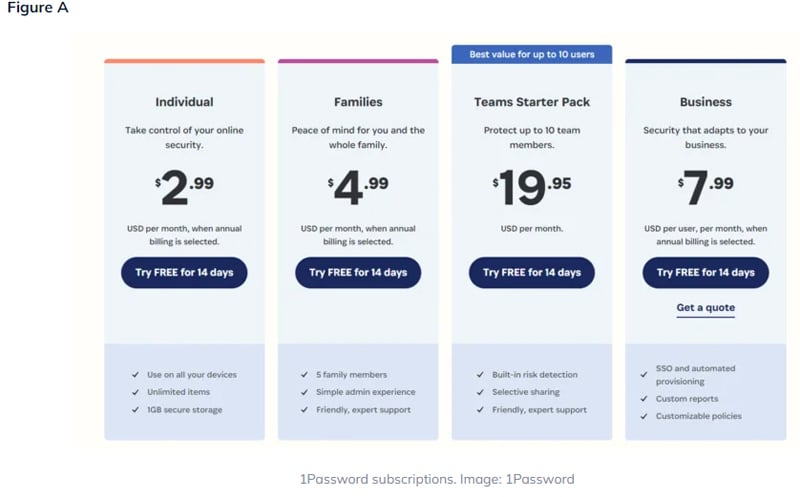Click the $7.99 Business plan price

(705, 185)
